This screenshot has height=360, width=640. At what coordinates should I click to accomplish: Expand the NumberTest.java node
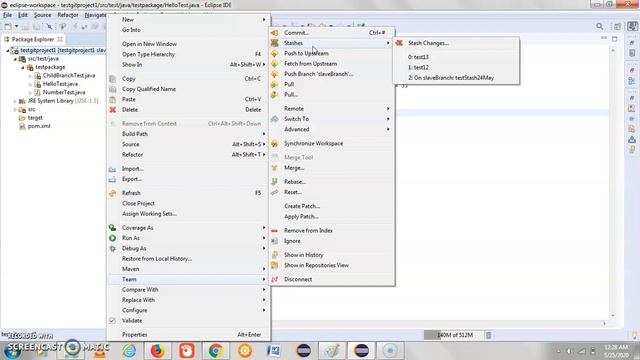click(x=30, y=93)
